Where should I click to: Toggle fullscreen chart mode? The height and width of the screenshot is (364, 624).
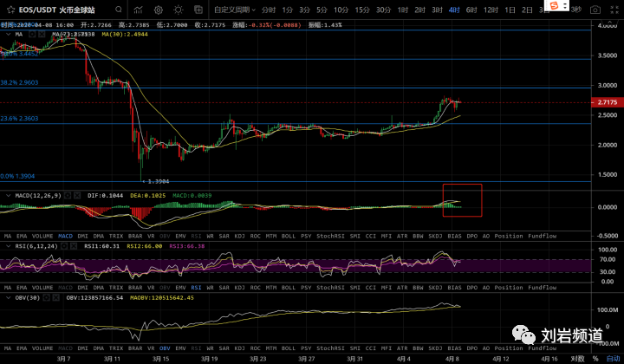click(614, 10)
